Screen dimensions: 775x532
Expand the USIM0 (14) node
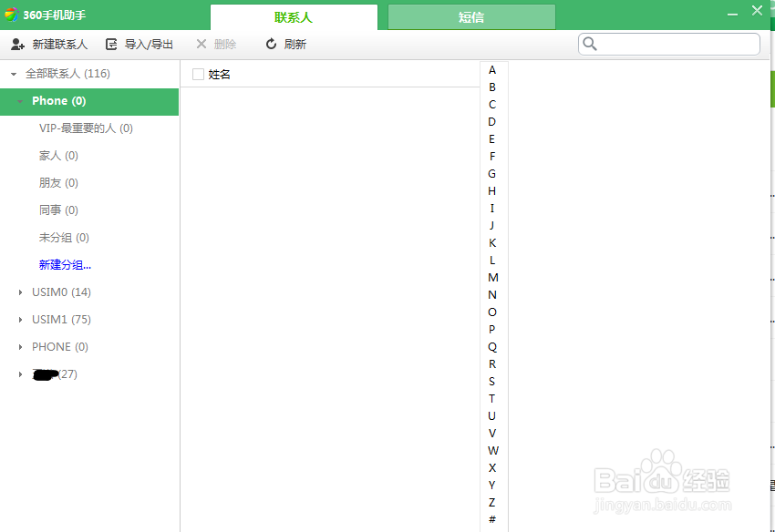[20, 292]
